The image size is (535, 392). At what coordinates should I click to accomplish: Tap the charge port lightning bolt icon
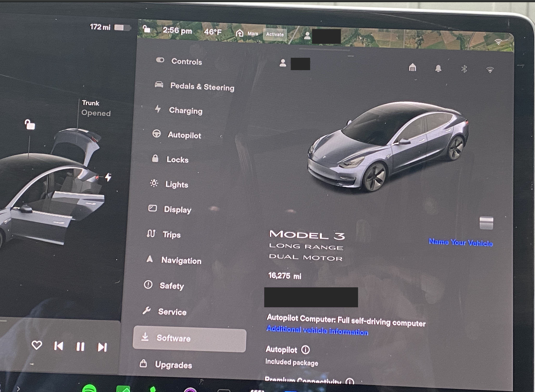coord(108,177)
